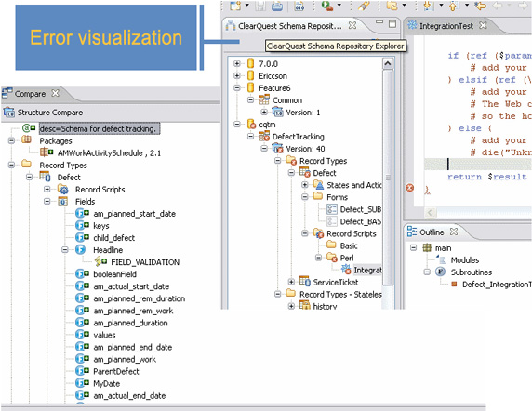Open the New wizard dropdown arrow
This screenshot has height=411, width=532.
[247, 5]
